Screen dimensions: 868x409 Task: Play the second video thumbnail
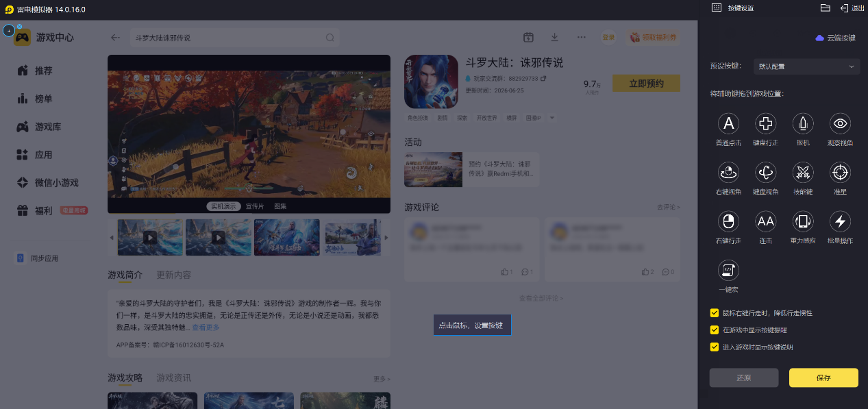(219, 237)
